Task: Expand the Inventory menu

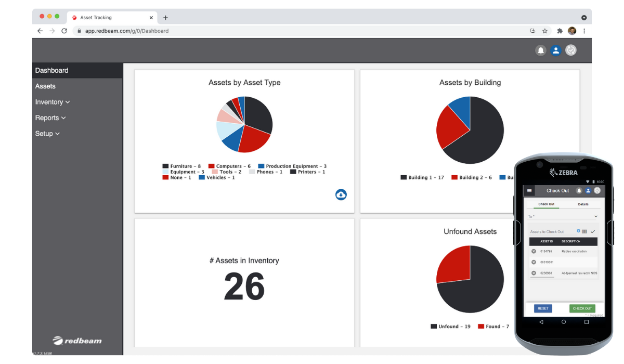Action: pos(52,102)
